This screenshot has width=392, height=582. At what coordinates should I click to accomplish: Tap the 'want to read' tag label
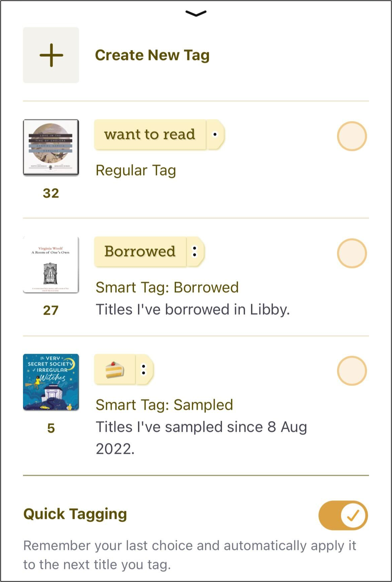(x=150, y=134)
